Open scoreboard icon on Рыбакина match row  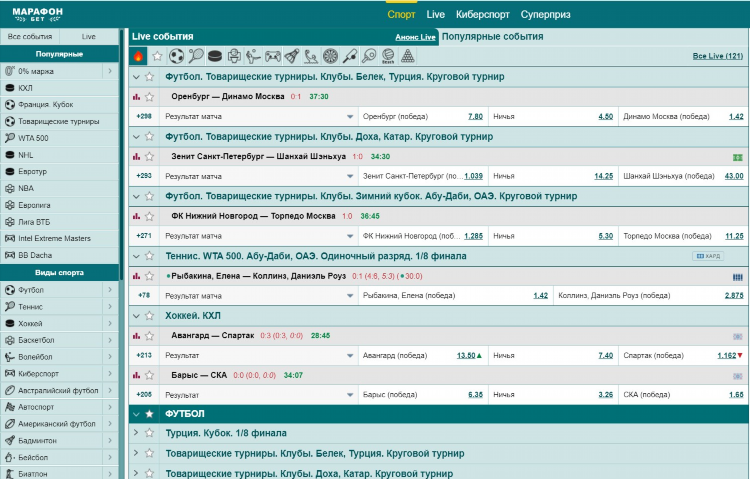point(738,277)
